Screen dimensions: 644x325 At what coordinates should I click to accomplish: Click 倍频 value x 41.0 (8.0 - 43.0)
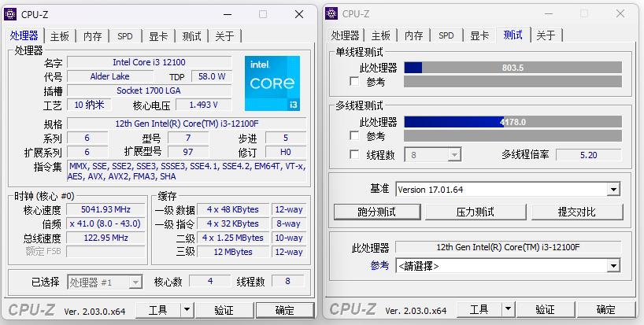pos(105,223)
